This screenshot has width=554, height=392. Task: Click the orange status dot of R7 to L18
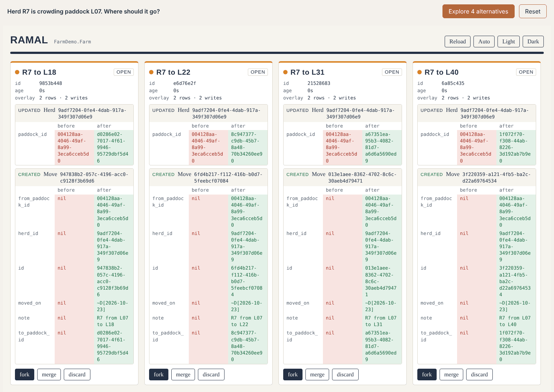pos(17,72)
